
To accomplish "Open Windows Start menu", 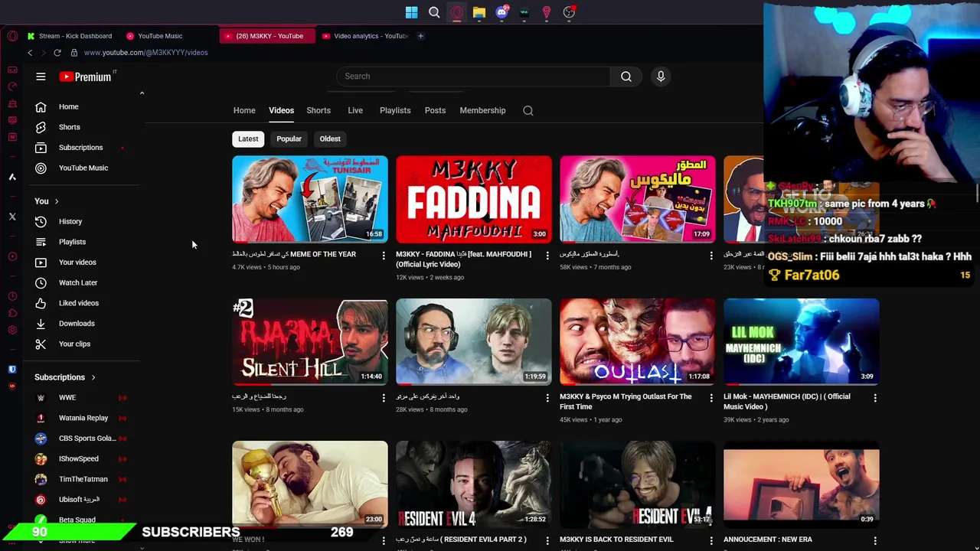I will [411, 12].
